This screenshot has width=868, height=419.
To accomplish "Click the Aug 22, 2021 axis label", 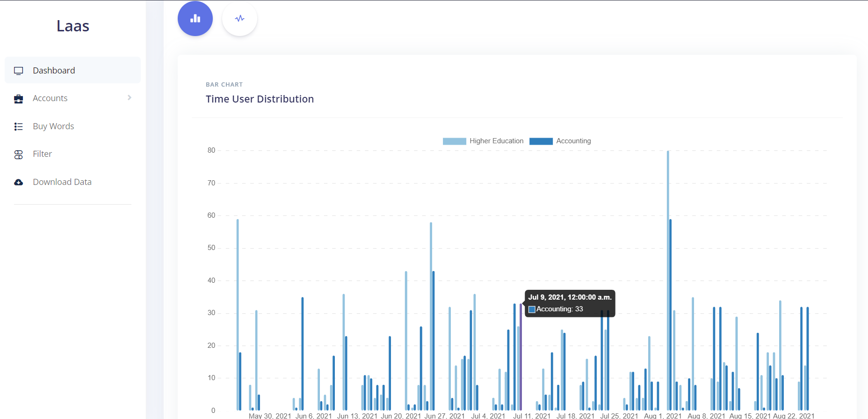I will pyautogui.click(x=794, y=416).
